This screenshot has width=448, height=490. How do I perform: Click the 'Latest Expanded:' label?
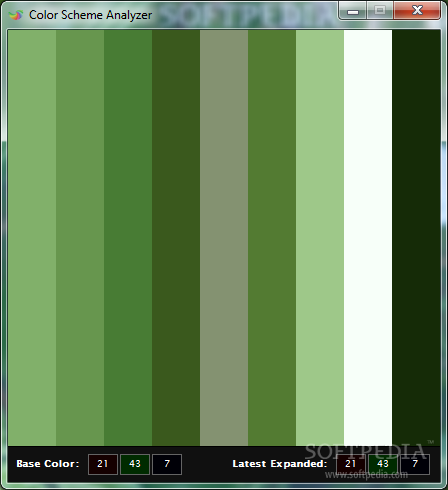click(x=280, y=464)
